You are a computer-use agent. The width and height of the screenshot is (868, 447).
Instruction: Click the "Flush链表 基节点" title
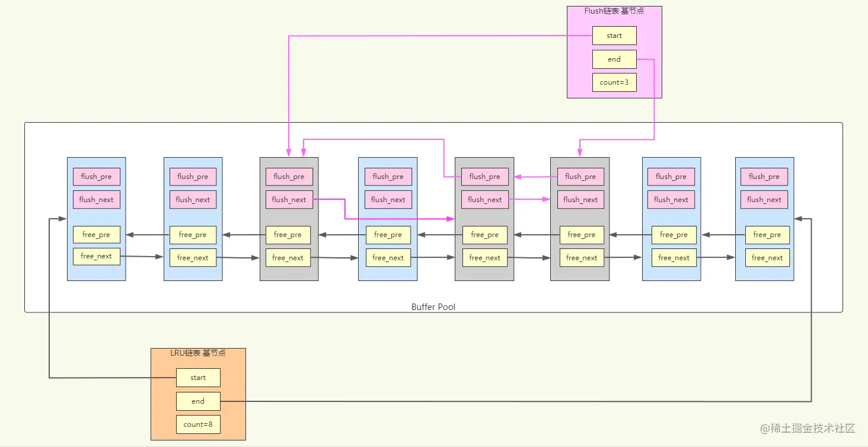tap(614, 11)
